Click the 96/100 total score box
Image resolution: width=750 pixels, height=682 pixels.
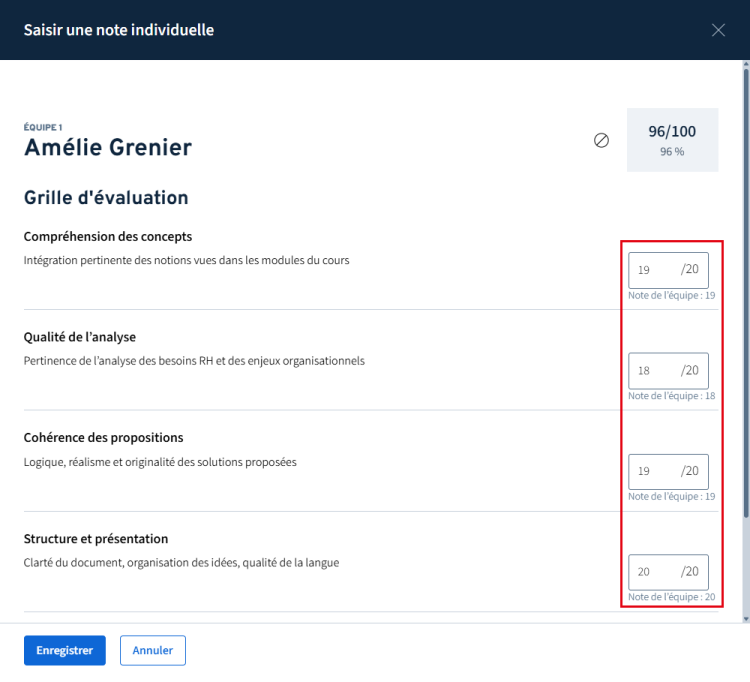[672, 140]
